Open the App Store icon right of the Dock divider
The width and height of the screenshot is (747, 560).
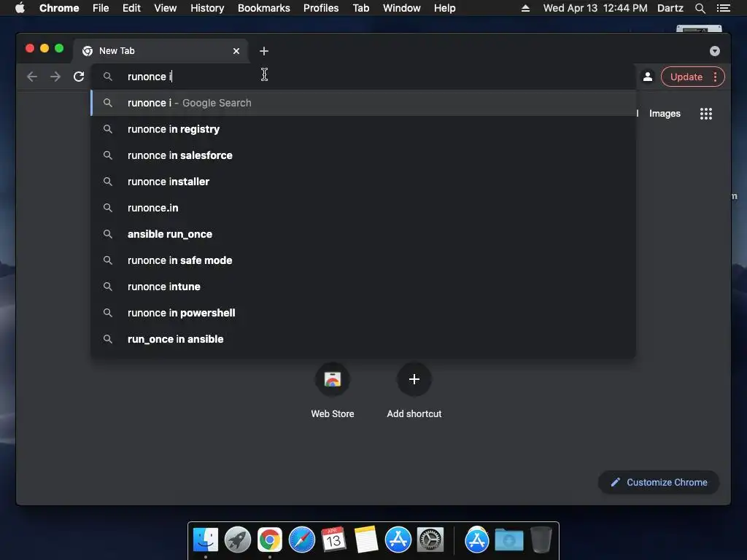click(477, 540)
